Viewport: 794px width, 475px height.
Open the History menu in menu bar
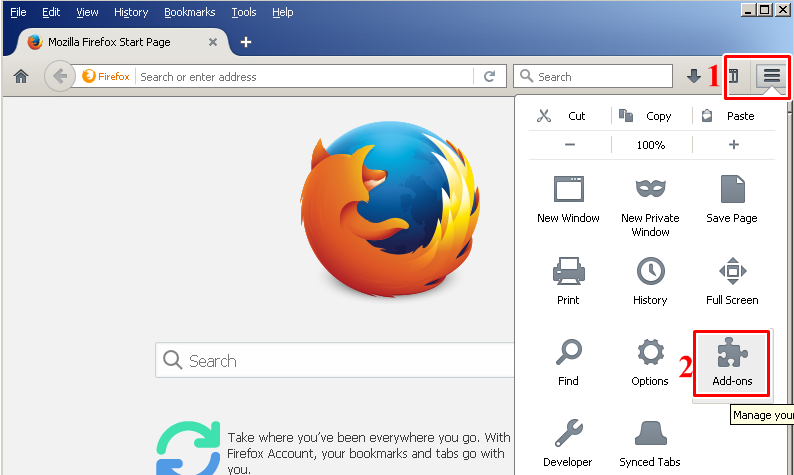click(x=131, y=12)
